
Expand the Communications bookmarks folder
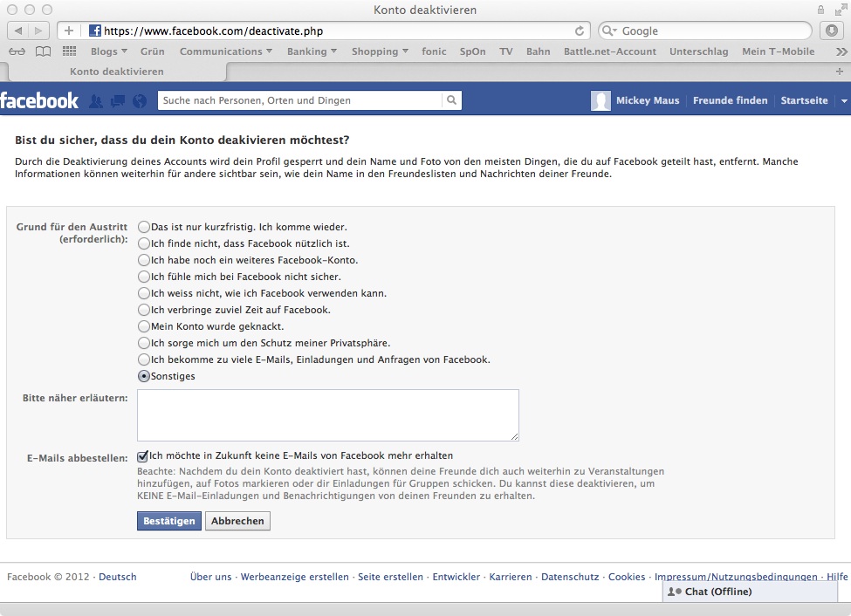tap(226, 51)
